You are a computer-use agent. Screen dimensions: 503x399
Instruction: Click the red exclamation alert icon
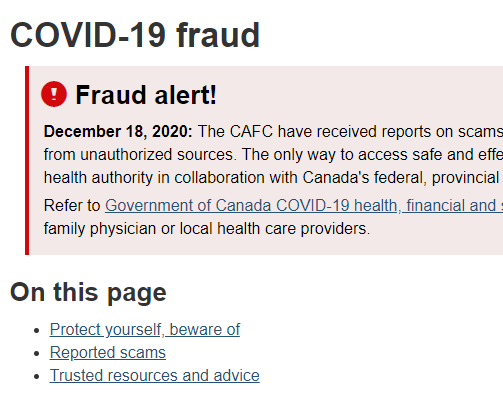(54, 94)
